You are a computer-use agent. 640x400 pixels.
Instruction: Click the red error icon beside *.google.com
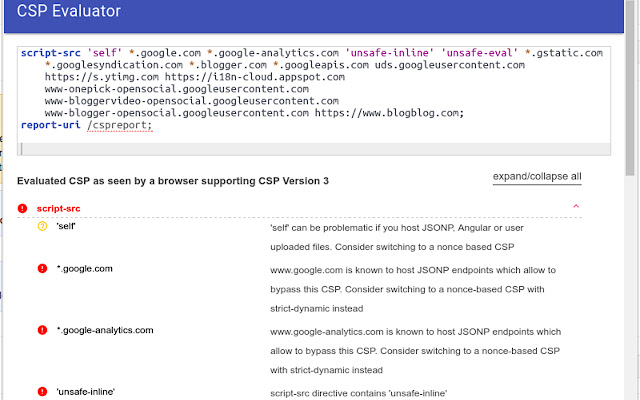click(x=42, y=269)
